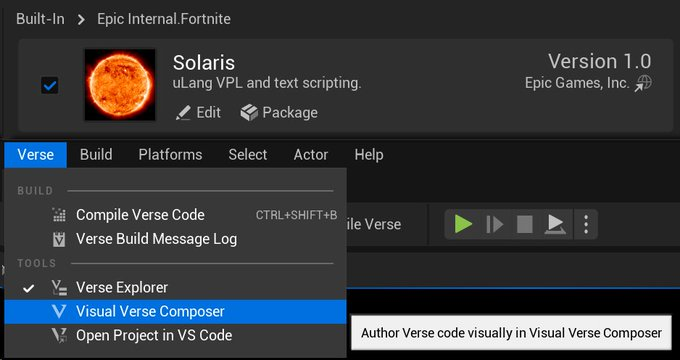Viewport: 680px width, 360px height.
Task: Click the Solaris plugin title
Action: [x=204, y=62]
